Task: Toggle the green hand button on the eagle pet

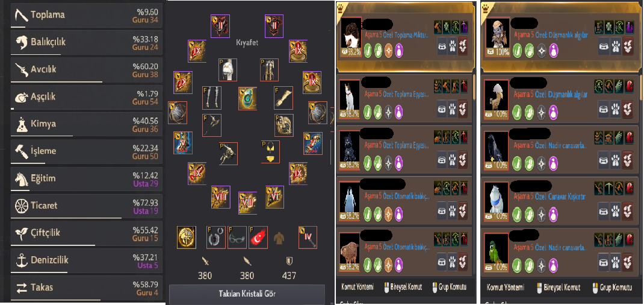Action: point(528,111)
